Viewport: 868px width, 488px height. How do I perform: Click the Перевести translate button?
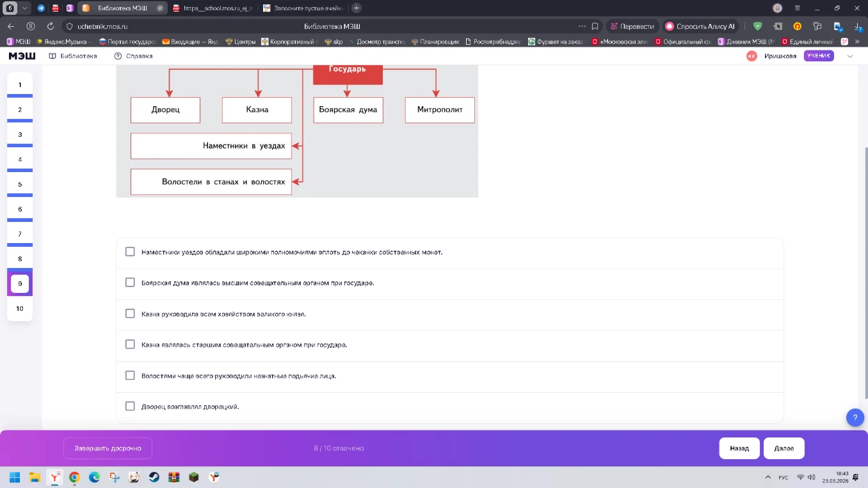coord(632,26)
